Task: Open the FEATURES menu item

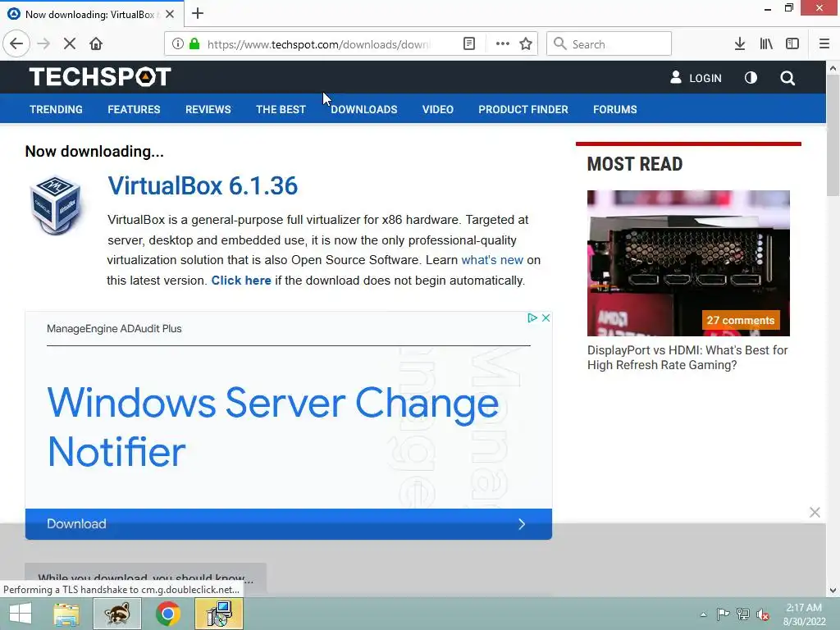Action: [134, 109]
